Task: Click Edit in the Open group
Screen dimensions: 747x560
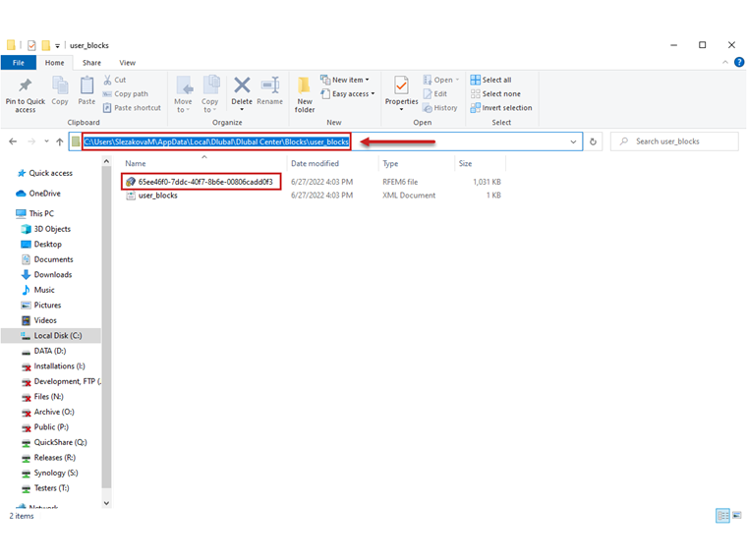Action: point(435,93)
